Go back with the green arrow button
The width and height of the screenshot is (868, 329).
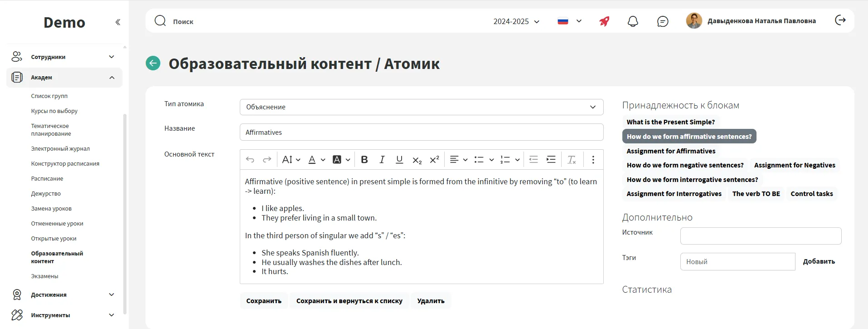[153, 63]
